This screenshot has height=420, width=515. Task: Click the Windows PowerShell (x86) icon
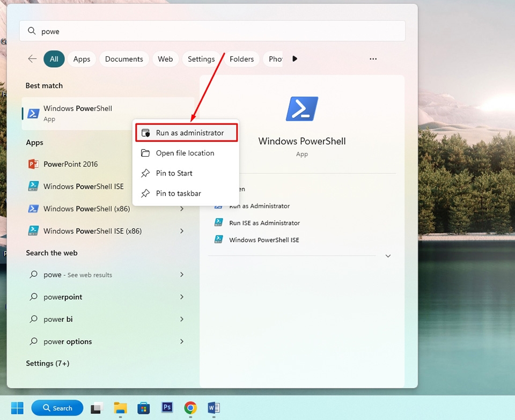pos(33,209)
